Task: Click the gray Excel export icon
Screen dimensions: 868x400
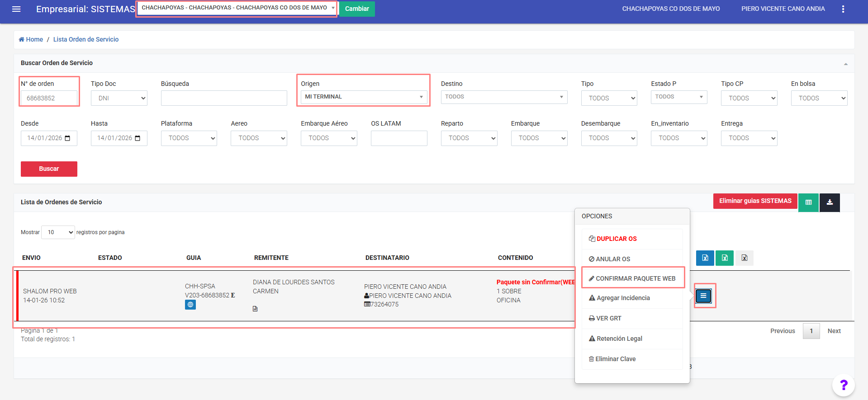Action: pyautogui.click(x=744, y=258)
